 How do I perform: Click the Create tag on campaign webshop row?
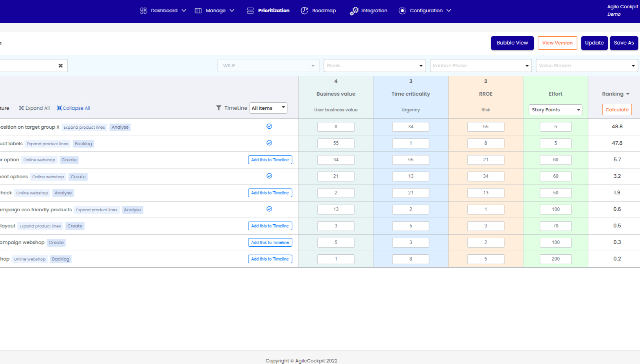[x=56, y=242]
